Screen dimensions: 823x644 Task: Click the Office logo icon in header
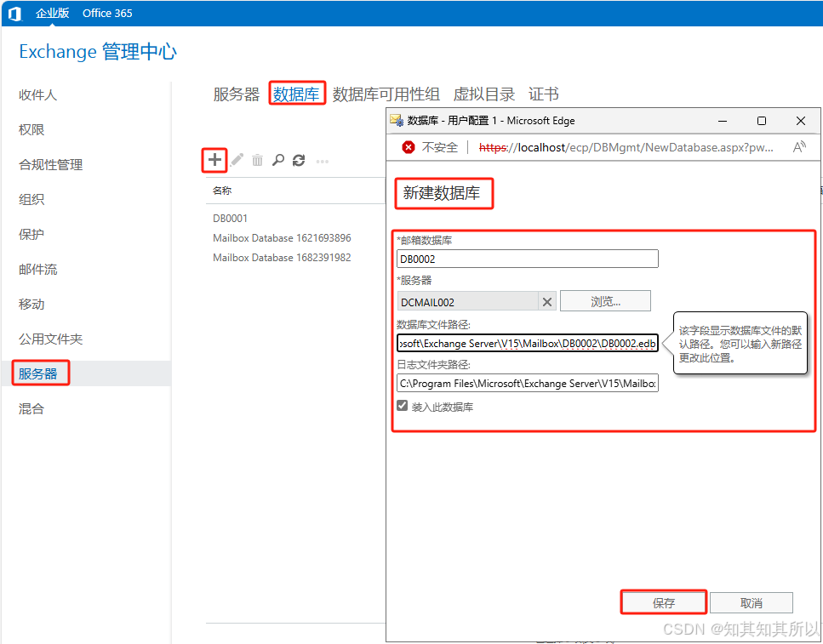[15, 13]
